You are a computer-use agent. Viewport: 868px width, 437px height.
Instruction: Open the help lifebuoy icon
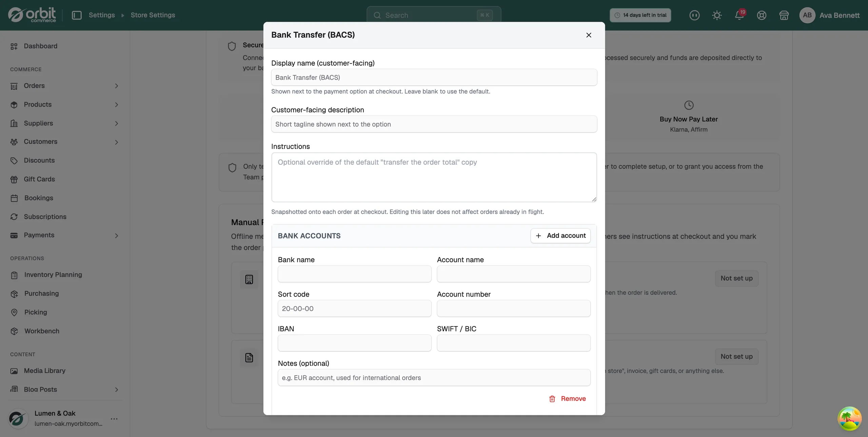point(762,15)
